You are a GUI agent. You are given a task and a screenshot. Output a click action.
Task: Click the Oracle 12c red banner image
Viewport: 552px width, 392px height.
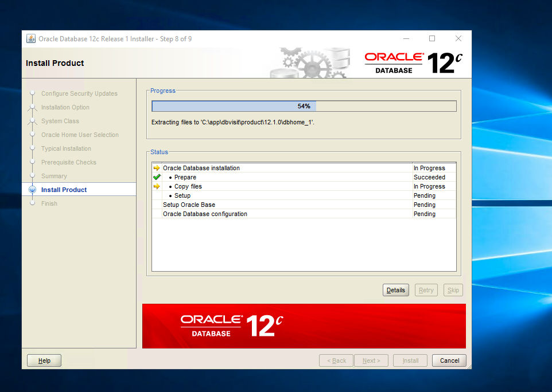304,326
